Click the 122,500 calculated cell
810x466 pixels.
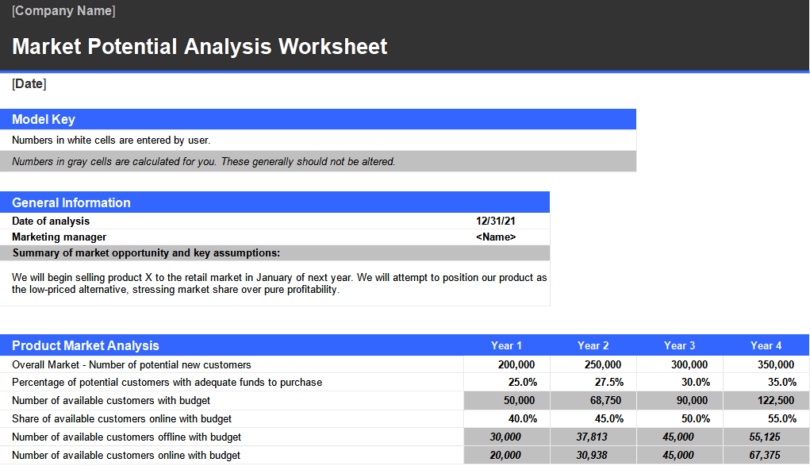coord(767,400)
